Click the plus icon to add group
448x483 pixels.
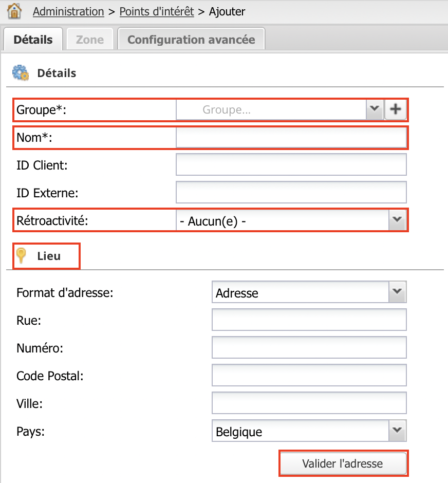pos(396,109)
